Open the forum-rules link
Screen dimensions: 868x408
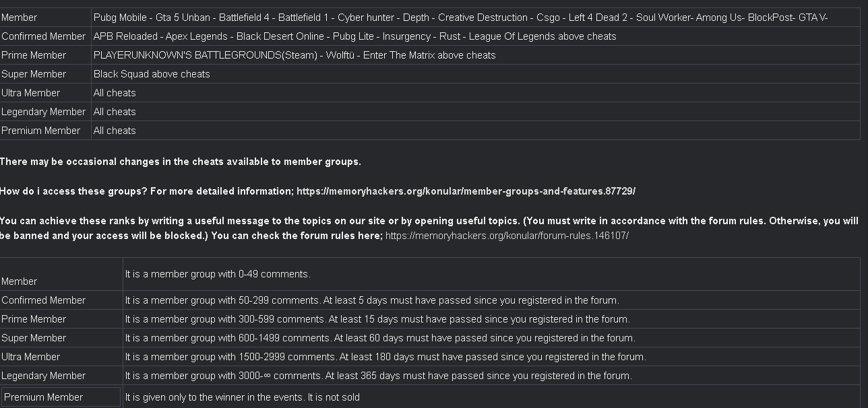(x=507, y=236)
